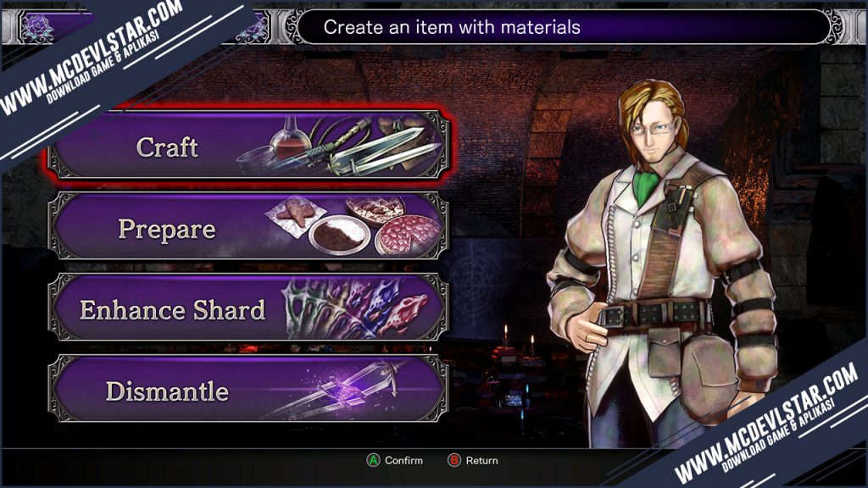Click the 'Create an item with materials' banner
This screenshot has width=868, height=488.
pyautogui.click(x=564, y=26)
